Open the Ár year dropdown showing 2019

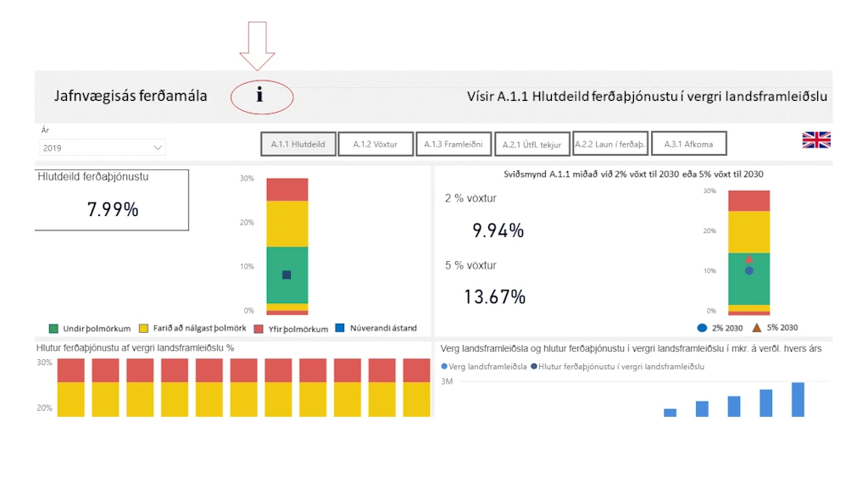tap(103, 147)
